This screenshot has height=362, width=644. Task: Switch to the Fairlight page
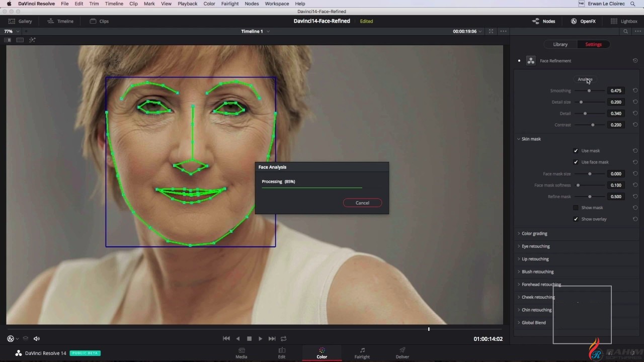(362, 353)
